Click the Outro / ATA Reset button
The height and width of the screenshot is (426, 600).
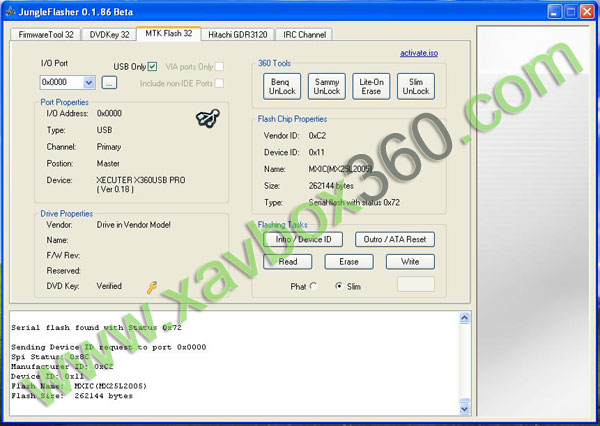click(395, 239)
